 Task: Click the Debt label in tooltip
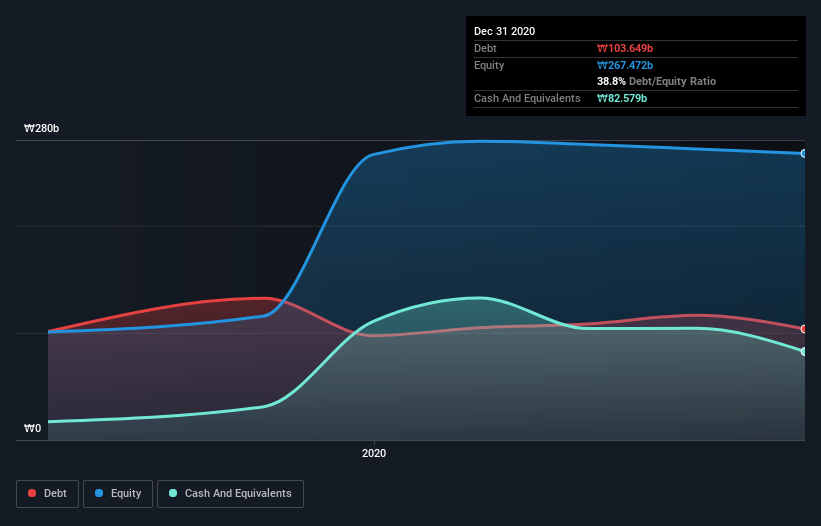click(x=485, y=48)
